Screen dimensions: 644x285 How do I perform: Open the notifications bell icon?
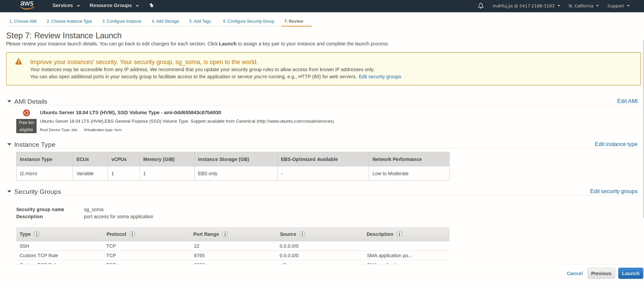[x=480, y=6]
